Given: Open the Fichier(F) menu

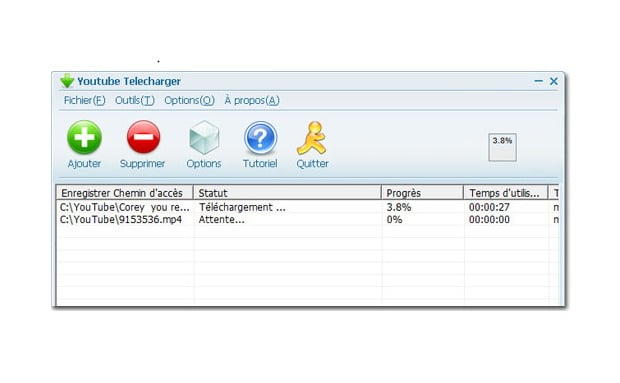Looking at the screenshot, I should pyautogui.click(x=85, y=100).
